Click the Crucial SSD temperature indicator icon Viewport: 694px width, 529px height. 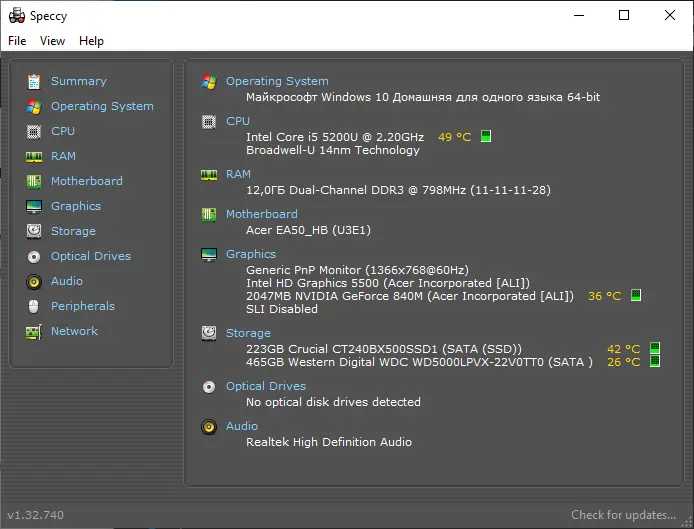655,348
